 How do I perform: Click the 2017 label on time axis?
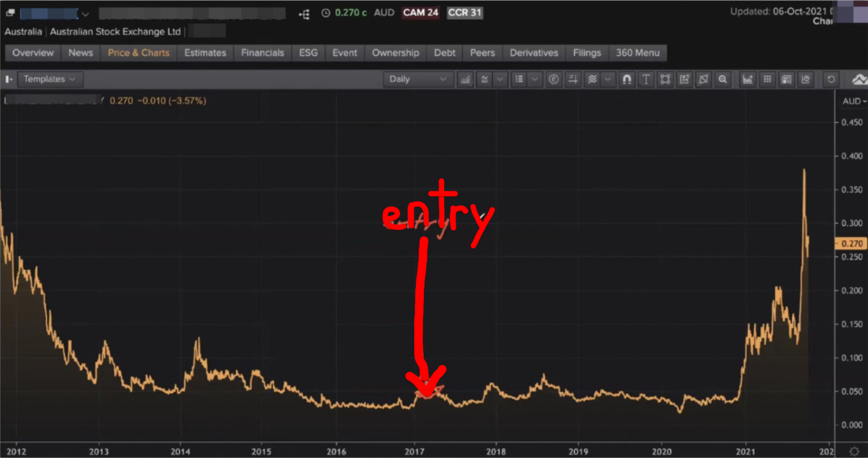click(414, 451)
